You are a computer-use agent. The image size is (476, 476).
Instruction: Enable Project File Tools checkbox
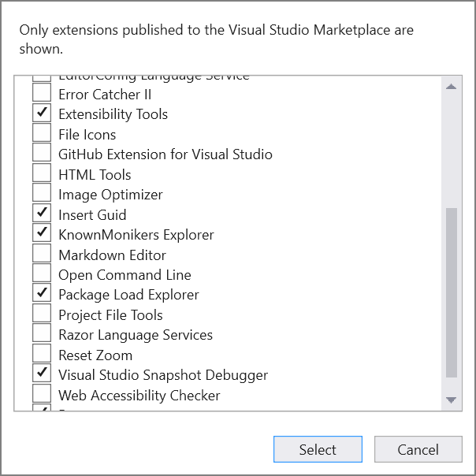[42, 313]
